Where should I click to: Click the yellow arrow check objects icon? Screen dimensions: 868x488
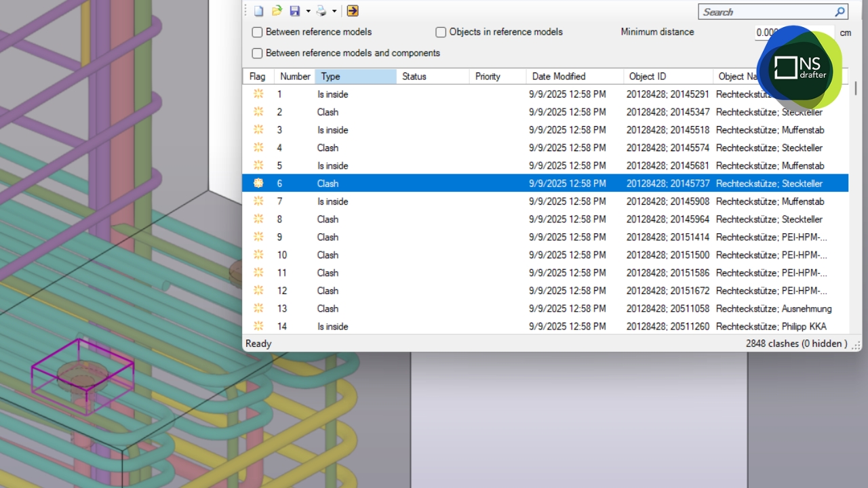click(x=353, y=11)
